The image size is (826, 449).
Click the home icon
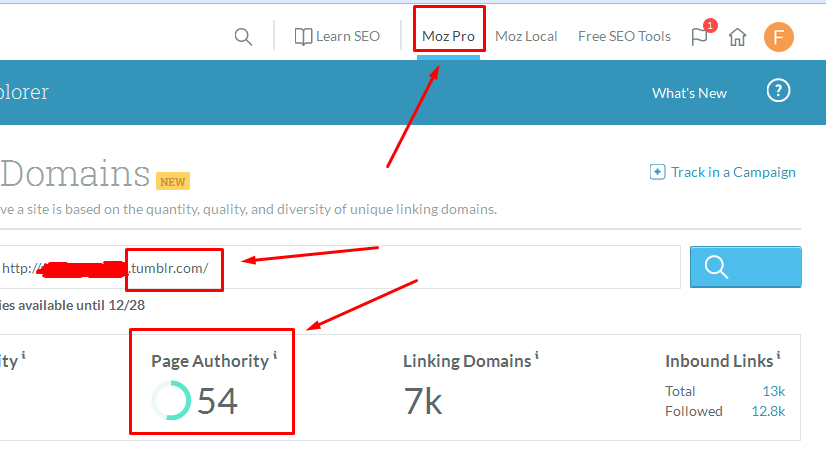[x=737, y=37]
